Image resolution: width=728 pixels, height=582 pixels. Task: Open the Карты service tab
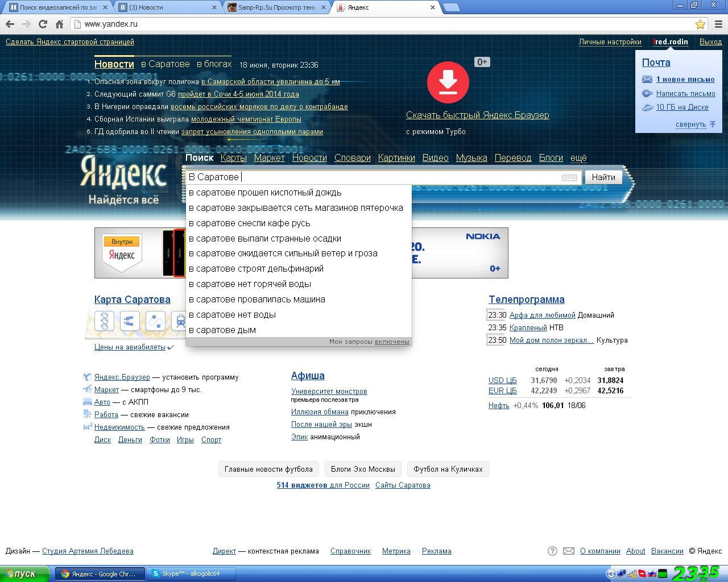tap(234, 158)
